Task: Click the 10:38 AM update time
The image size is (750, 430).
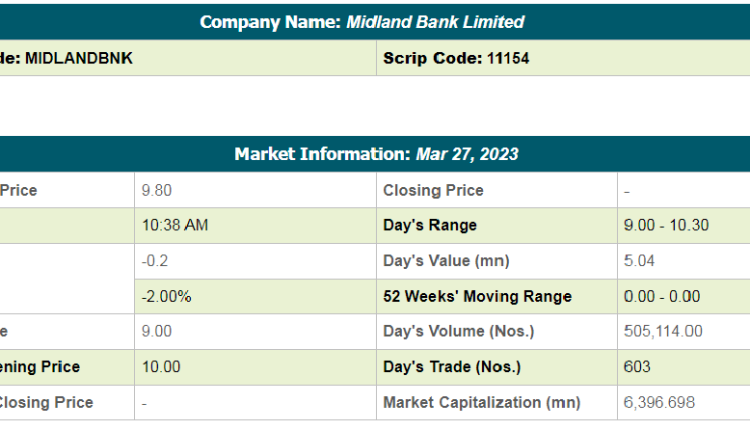Action: (175, 225)
